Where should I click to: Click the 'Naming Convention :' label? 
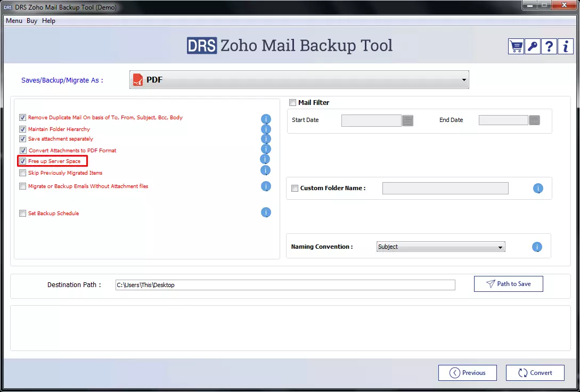click(322, 247)
